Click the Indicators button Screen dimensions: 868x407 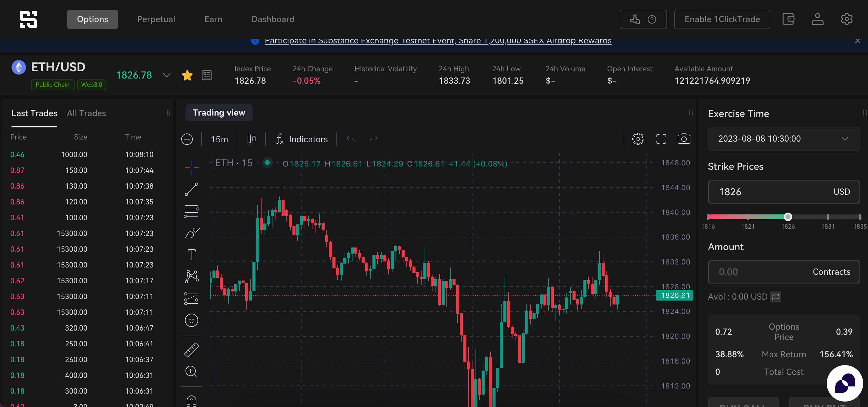[302, 139]
